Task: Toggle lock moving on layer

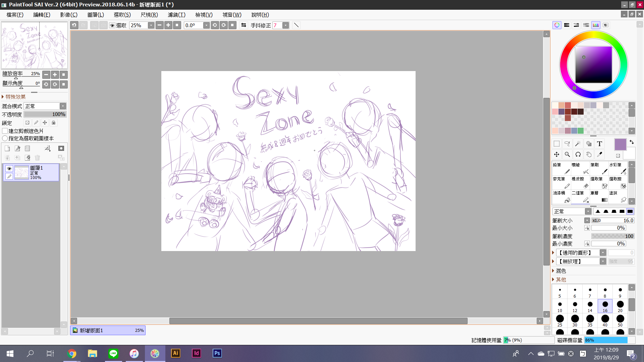Action: click(45, 123)
